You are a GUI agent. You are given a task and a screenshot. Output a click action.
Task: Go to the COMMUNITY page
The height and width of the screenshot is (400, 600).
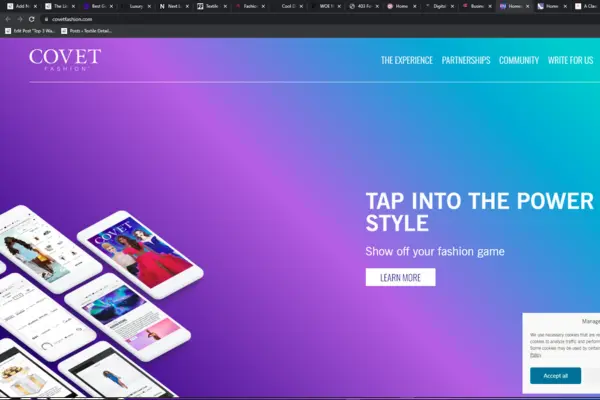tap(519, 60)
